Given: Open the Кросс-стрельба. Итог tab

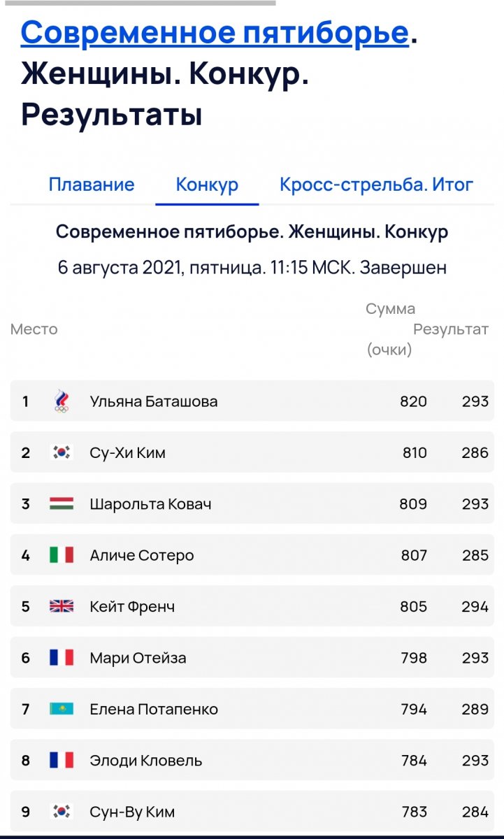Looking at the screenshot, I should click(376, 185).
